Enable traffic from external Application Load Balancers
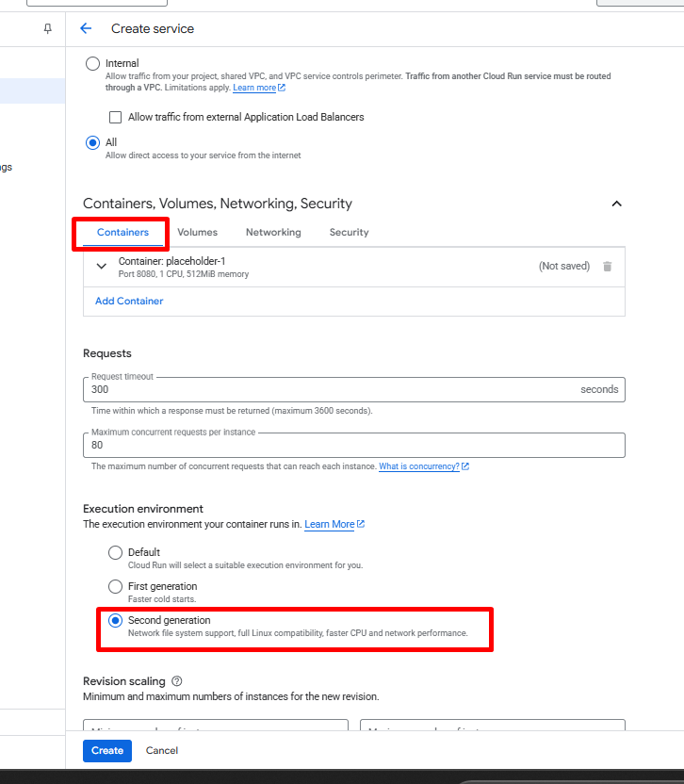The image size is (684, 784). click(116, 118)
